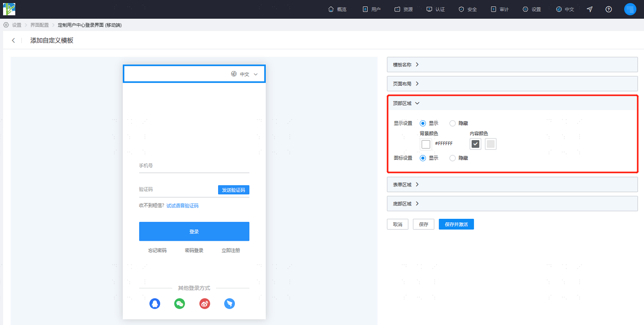This screenshot has height=325, width=644.
Task: Open the blue user avatar
Action: [630, 9]
